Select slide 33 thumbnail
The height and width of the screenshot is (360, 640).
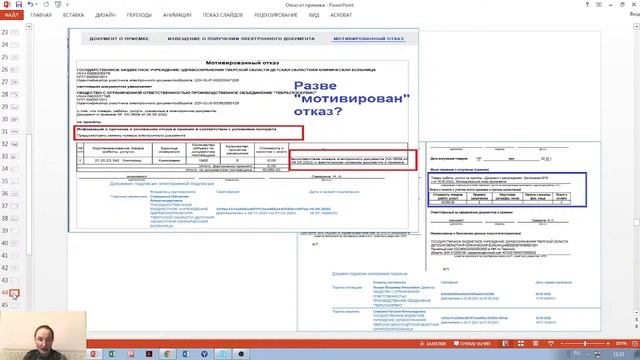tap(14, 157)
